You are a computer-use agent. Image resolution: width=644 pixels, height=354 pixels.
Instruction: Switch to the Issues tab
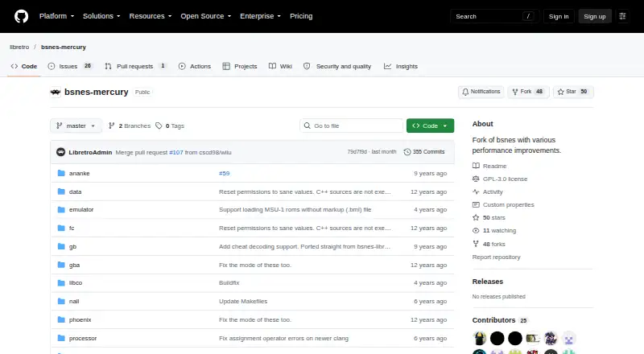[x=70, y=66]
